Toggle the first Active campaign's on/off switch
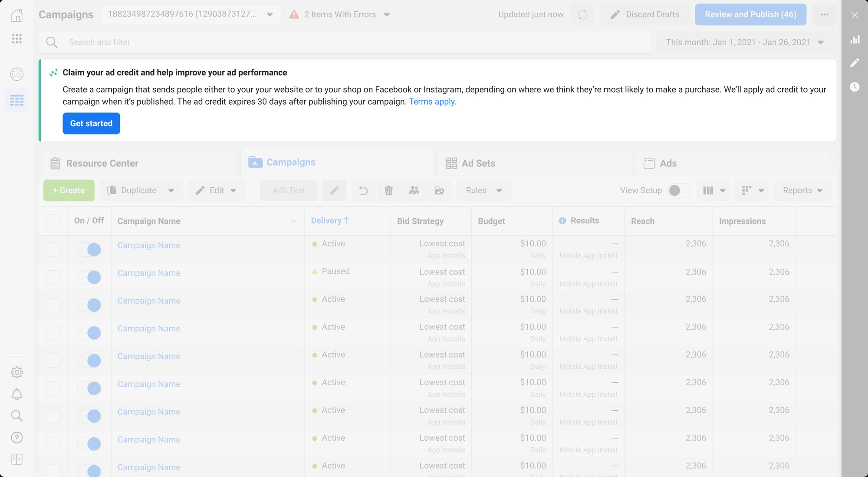The width and height of the screenshot is (868, 477). click(89, 249)
